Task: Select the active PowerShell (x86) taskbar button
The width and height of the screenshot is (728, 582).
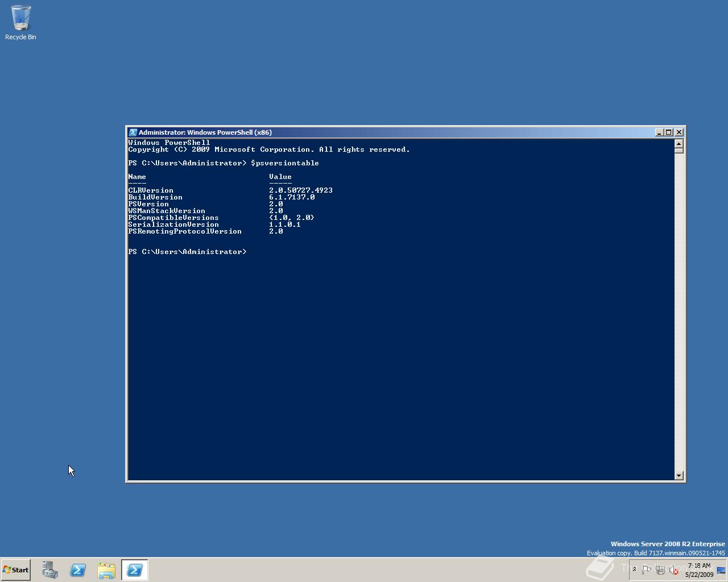Action: pyautogui.click(x=135, y=570)
